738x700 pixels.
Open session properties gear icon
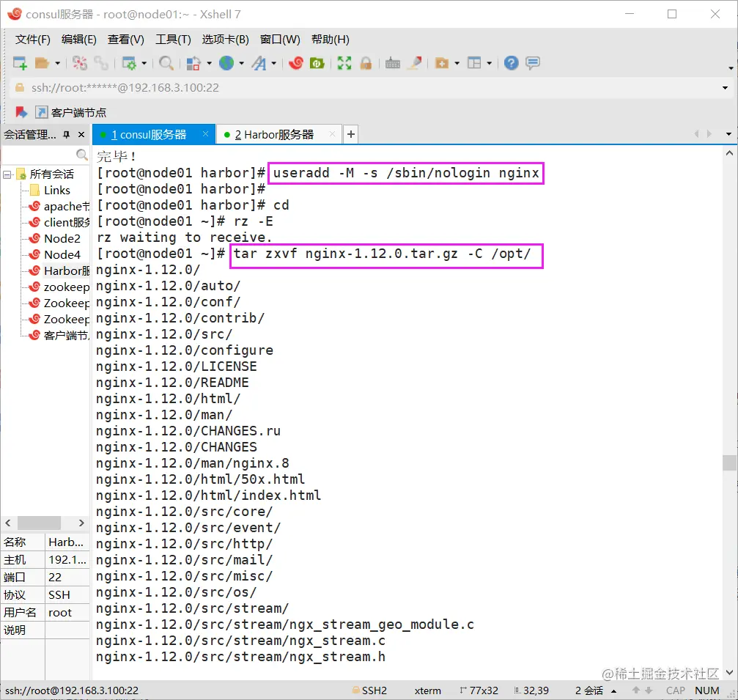[x=130, y=62]
